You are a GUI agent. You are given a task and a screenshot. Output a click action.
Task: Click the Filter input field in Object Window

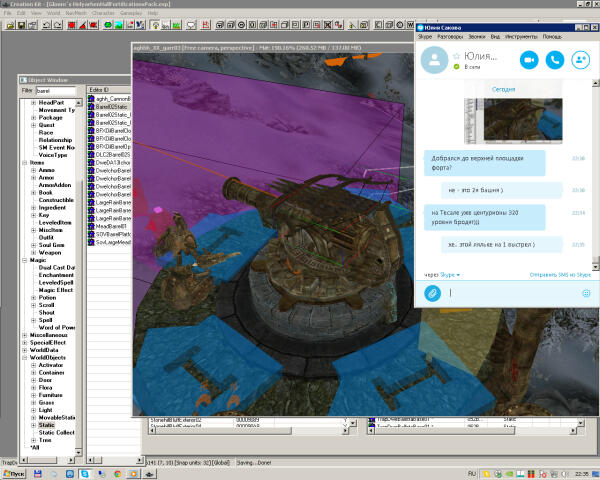pyautogui.click(x=56, y=91)
